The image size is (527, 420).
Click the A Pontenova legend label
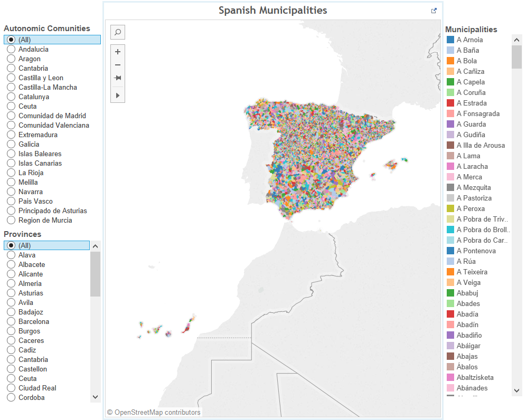click(x=476, y=251)
